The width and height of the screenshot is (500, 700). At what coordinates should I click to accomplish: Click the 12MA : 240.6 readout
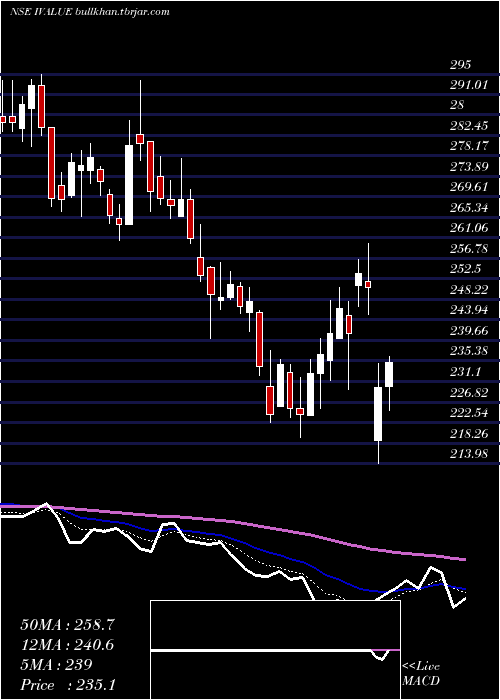click(x=67, y=645)
